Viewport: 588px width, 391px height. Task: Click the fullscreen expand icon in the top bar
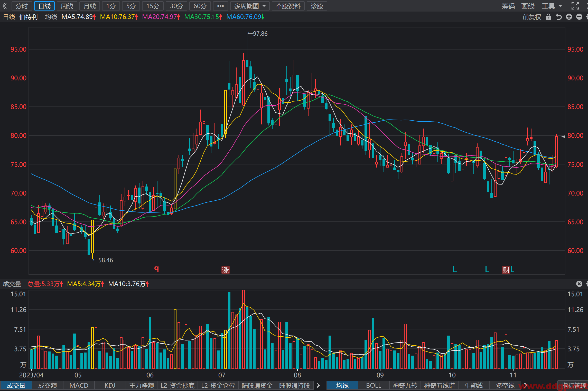pyautogui.click(x=575, y=6)
